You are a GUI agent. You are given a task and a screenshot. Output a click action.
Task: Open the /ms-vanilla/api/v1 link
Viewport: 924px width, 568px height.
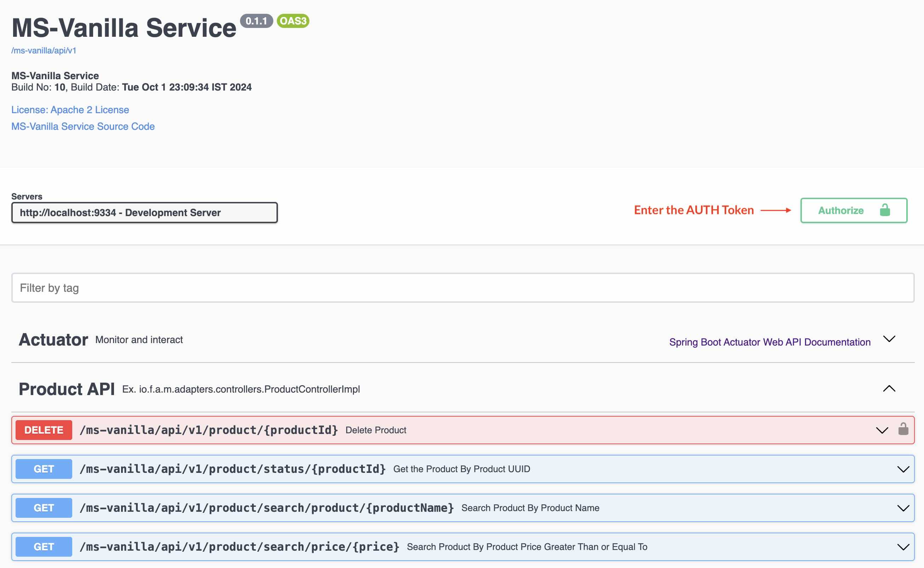44,50
